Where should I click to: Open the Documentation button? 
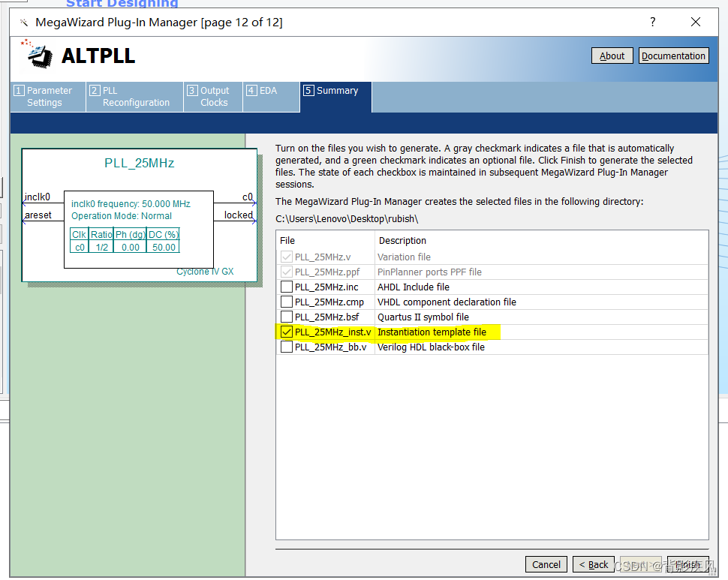click(x=673, y=56)
